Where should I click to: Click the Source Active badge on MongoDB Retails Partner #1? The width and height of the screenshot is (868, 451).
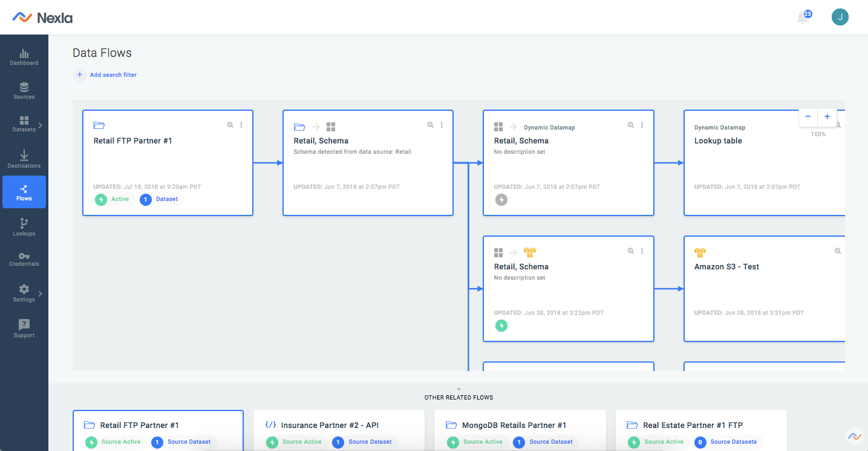point(475,441)
